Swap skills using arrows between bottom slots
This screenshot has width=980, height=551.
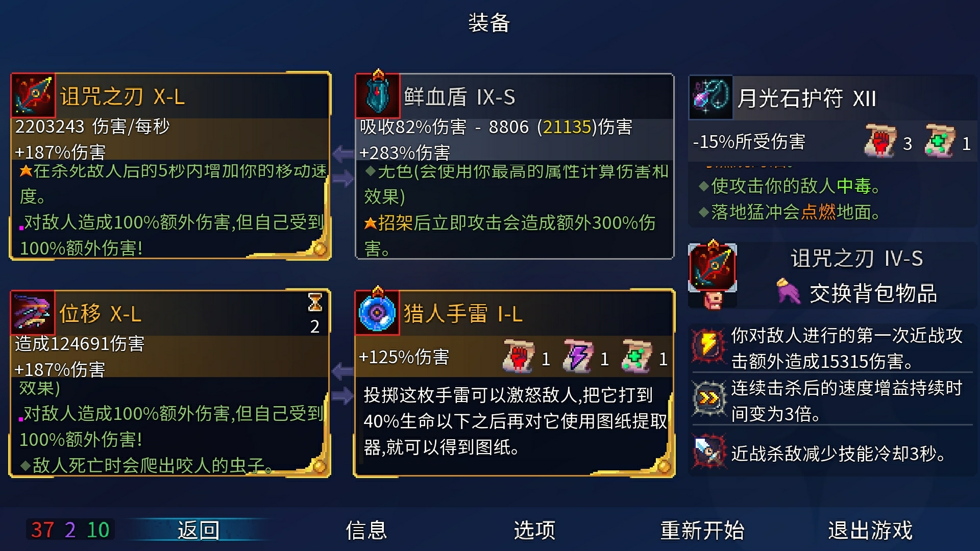pos(343,383)
